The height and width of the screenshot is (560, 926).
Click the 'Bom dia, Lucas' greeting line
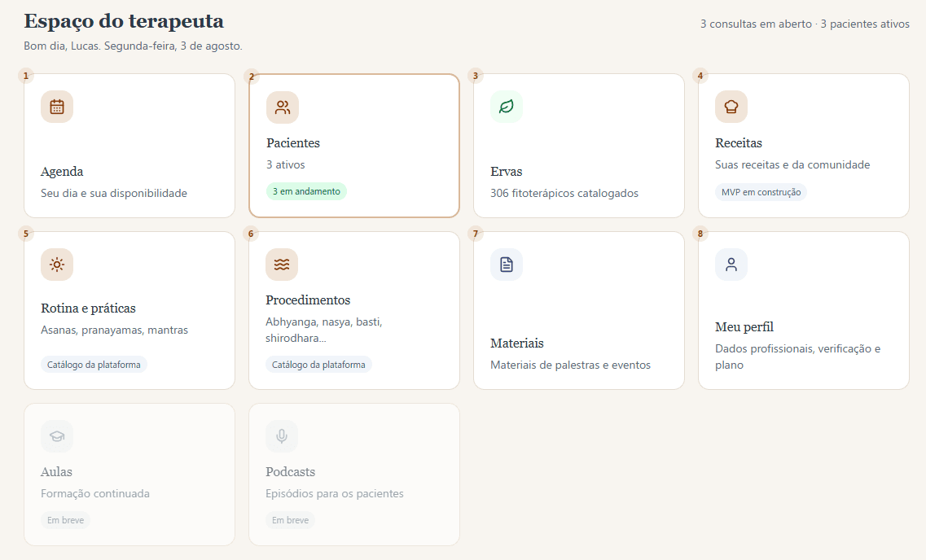click(133, 46)
